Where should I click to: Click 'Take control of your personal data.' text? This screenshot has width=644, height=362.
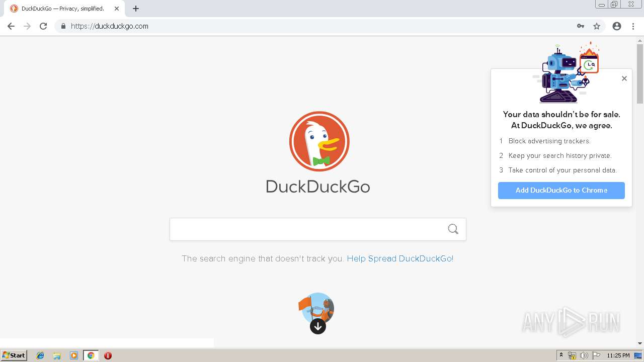(x=562, y=170)
